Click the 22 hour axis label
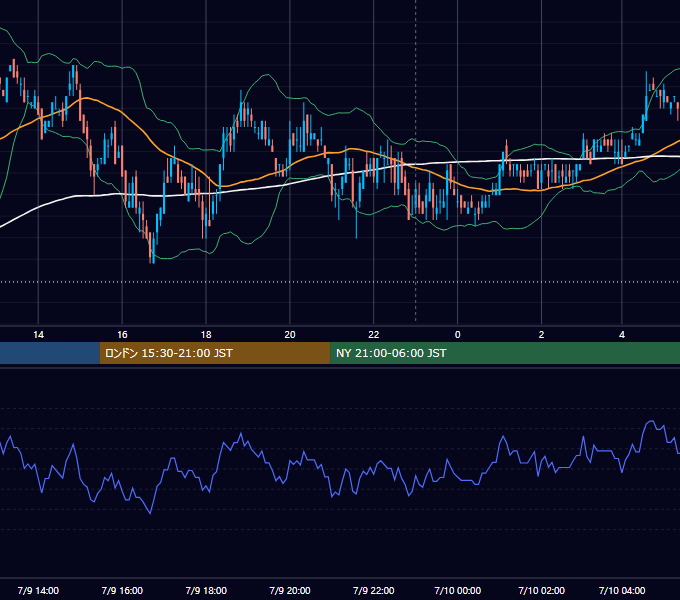Image resolution: width=680 pixels, height=600 pixels. point(373,335)
